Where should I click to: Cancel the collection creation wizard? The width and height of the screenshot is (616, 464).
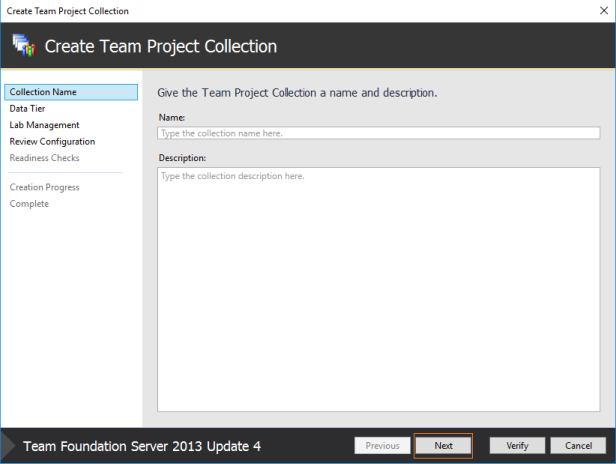(x=578, y=446)
